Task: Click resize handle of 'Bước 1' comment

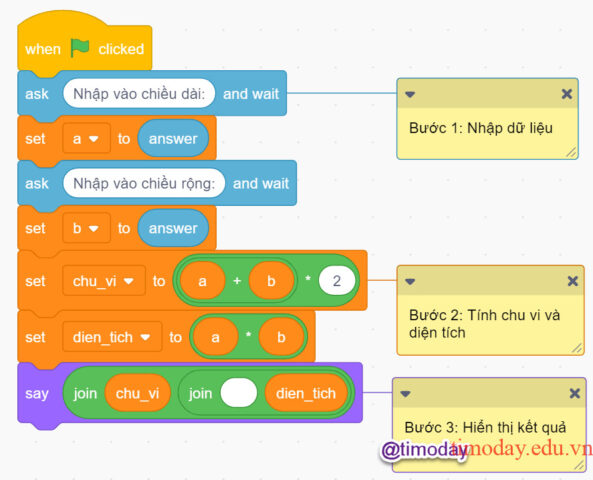Action: coord(571,152)
